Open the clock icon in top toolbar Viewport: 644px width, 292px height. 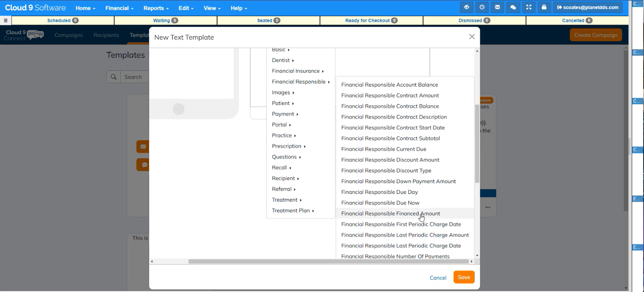[x=482, y=8]
